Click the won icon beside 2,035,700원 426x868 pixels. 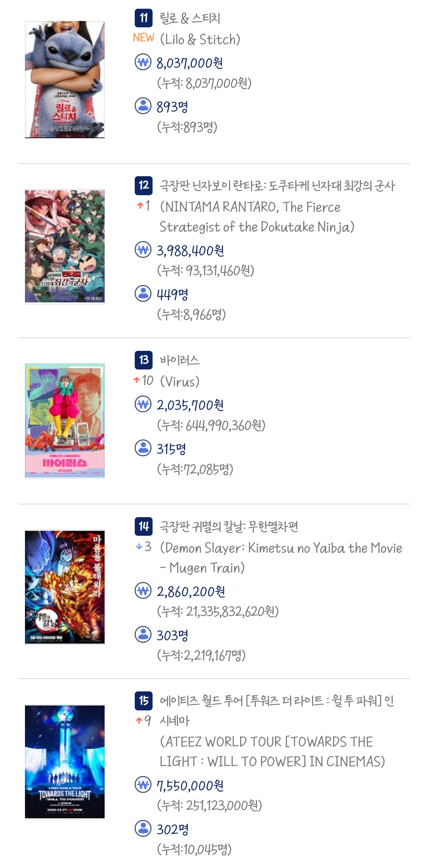pos(143,404)
